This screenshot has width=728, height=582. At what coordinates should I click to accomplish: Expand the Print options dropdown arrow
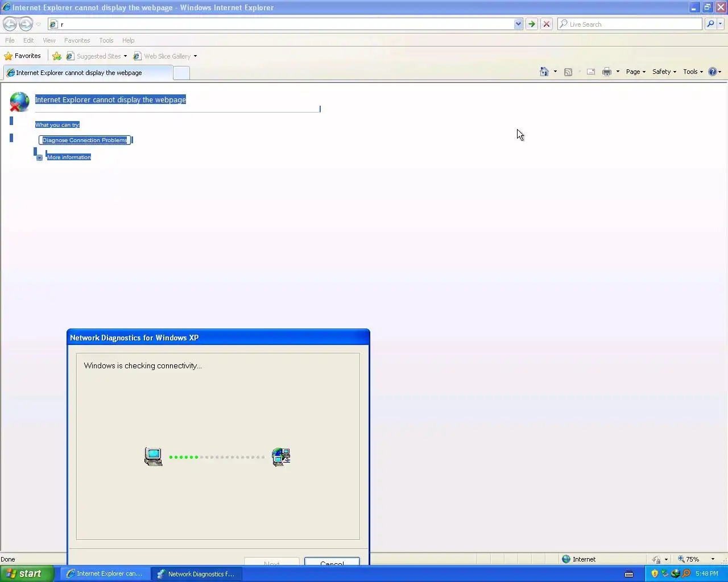click(618, 72)
